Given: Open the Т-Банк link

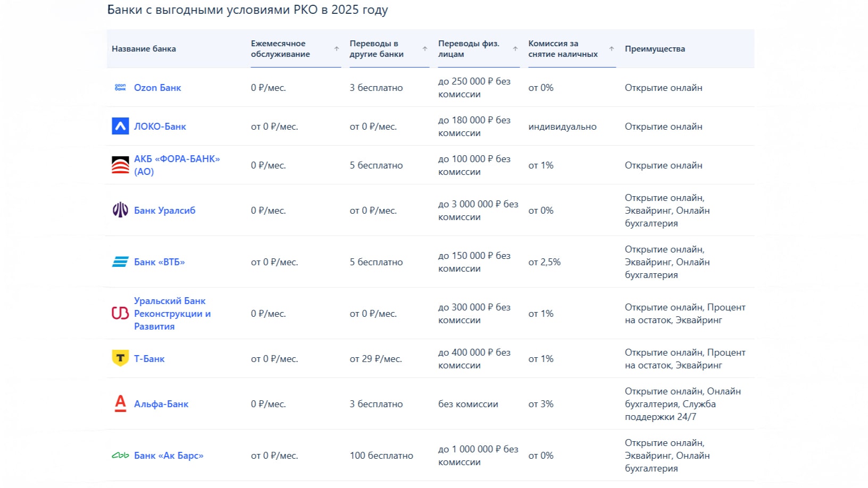Looking at the screenshot, I should [149, 359].
